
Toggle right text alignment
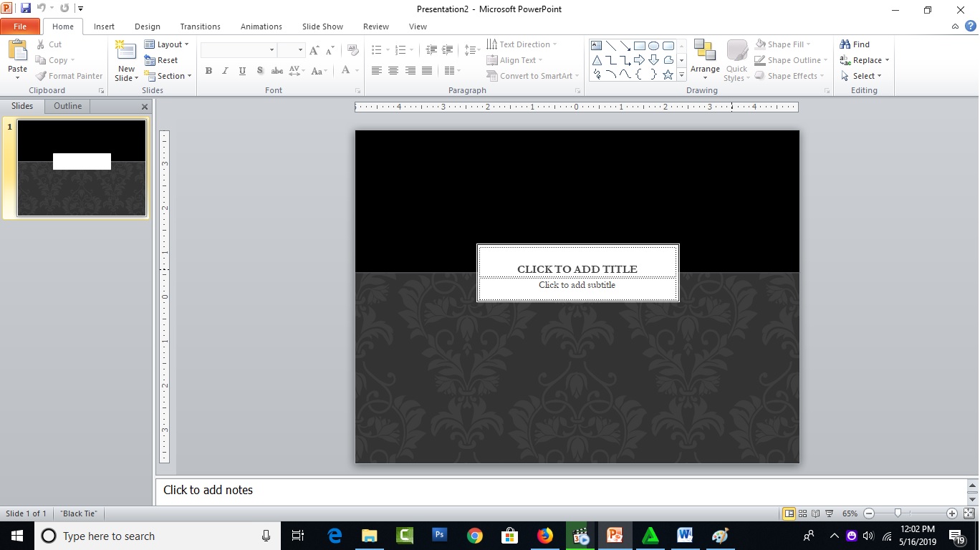pyautogui.click(x=410, y=70)
